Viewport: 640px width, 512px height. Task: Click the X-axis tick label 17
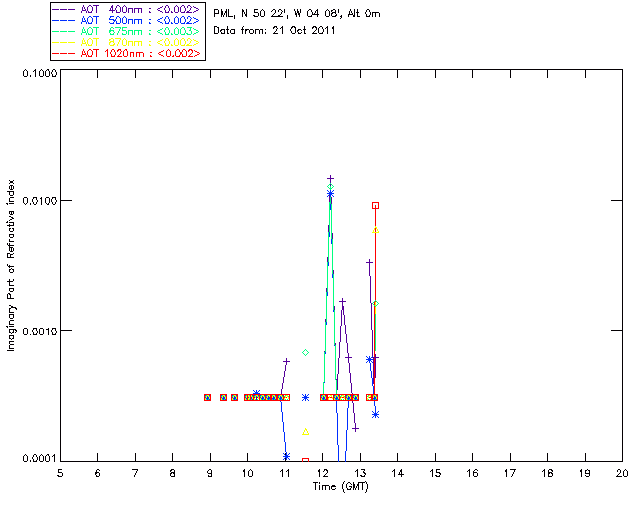pos(510,473)
